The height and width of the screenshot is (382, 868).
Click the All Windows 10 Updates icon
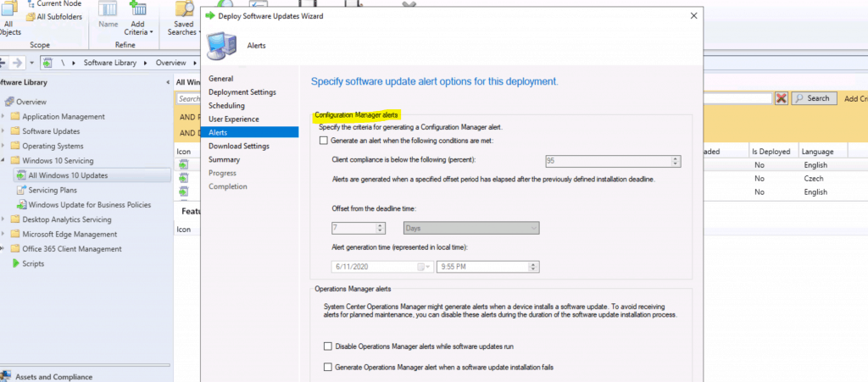point(21,175)
